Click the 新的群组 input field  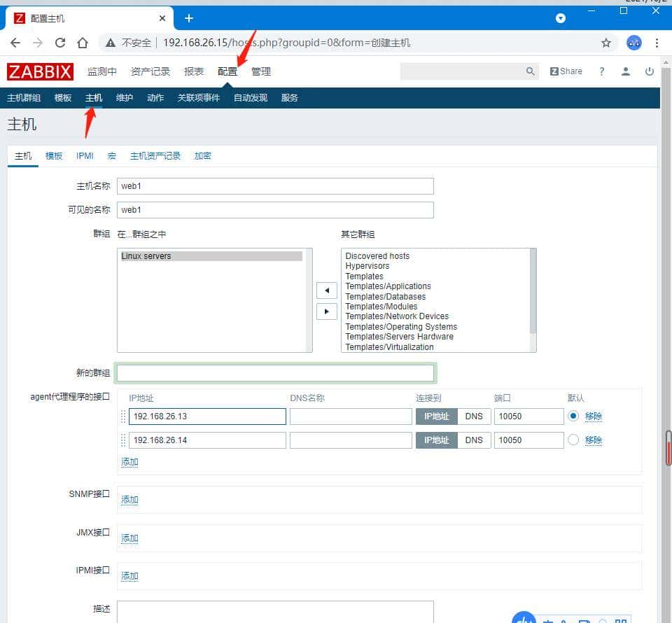275,372
